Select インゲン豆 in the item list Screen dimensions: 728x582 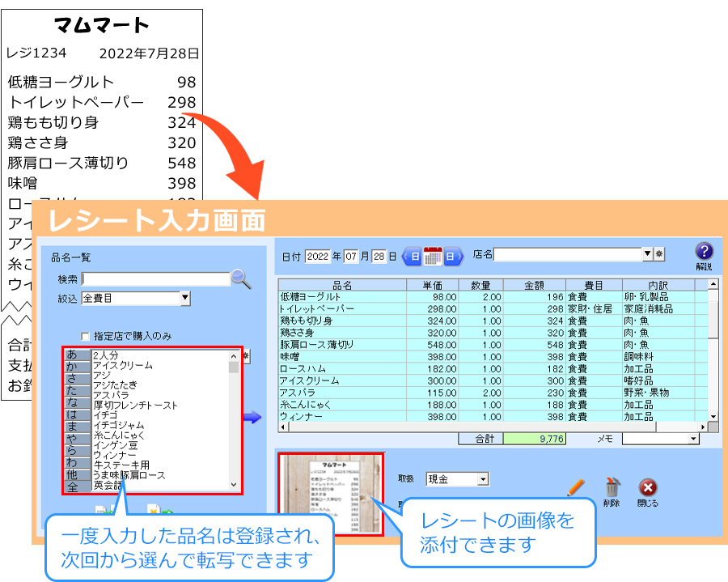click(x=116, y=445)
